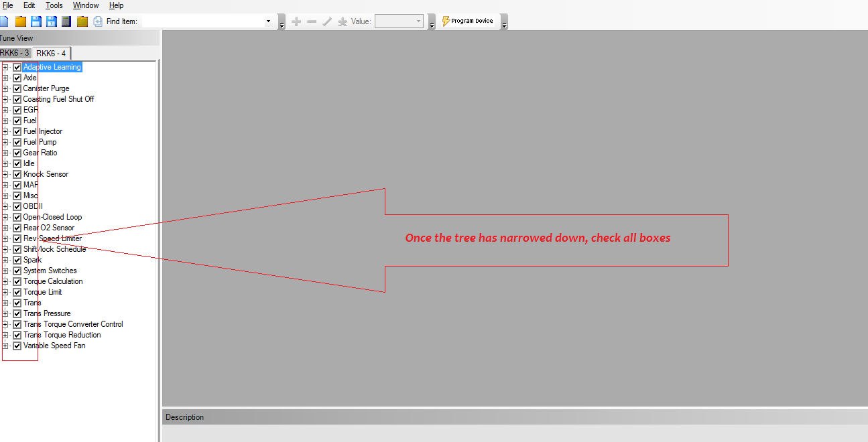Image resolution: width=868 pixels, height=442 pixels.
Task: Click the Description panel header
Action: (x=515, y=417)
